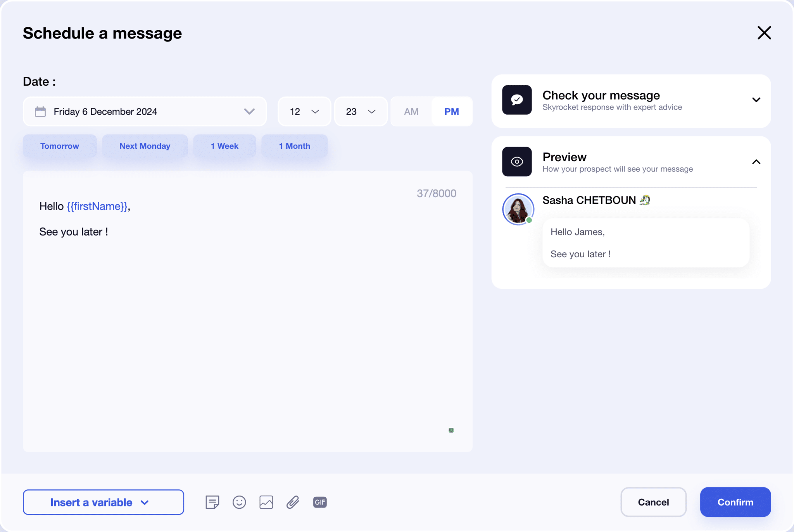Click the calendar icon in the date field
The width and height of the screenshot is (794, 532).
pyautogui.click(x=40, y=112)
